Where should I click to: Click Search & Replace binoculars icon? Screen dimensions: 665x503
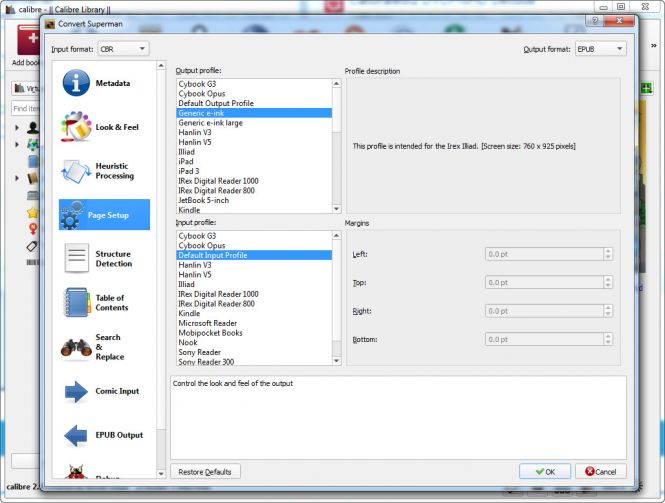click(x=76, y=347)
